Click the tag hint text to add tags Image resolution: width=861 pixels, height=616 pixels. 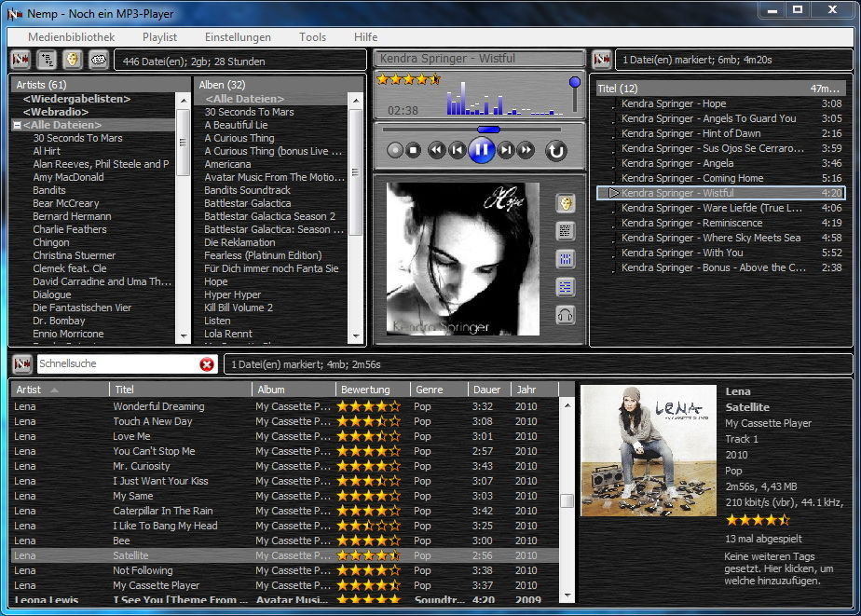click(x=779, y=568)
